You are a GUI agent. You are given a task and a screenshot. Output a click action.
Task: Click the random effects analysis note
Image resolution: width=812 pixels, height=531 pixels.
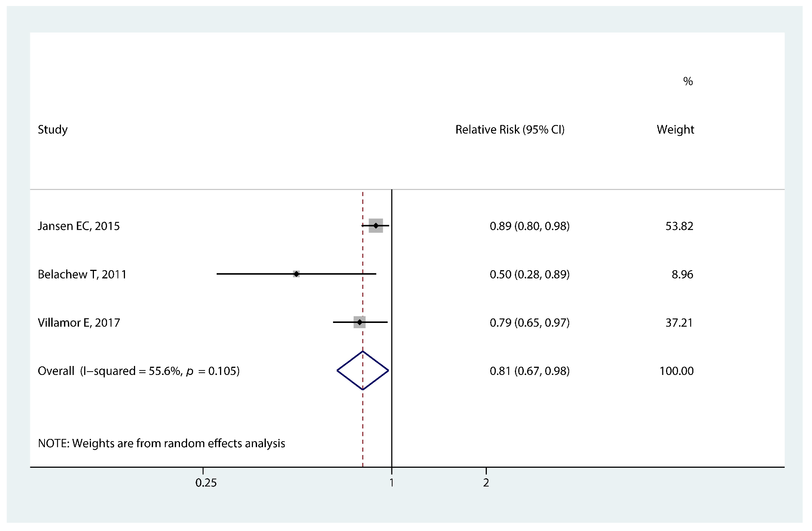coord(161,443)
